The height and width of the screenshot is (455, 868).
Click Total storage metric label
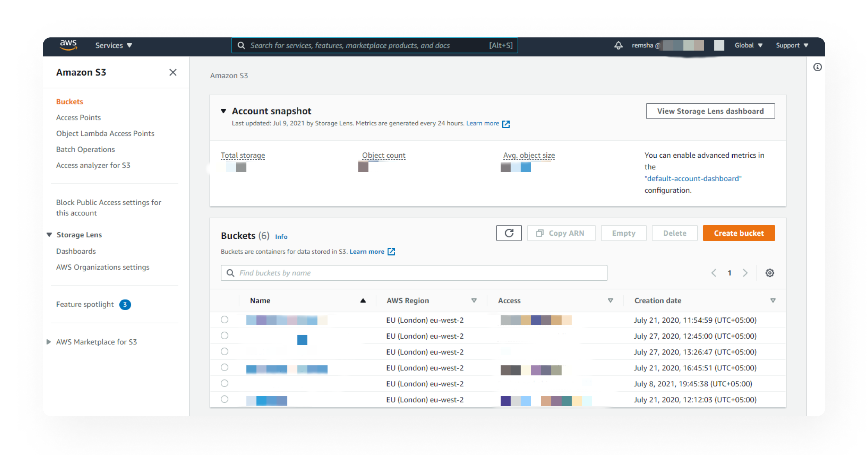click(243, 155)
